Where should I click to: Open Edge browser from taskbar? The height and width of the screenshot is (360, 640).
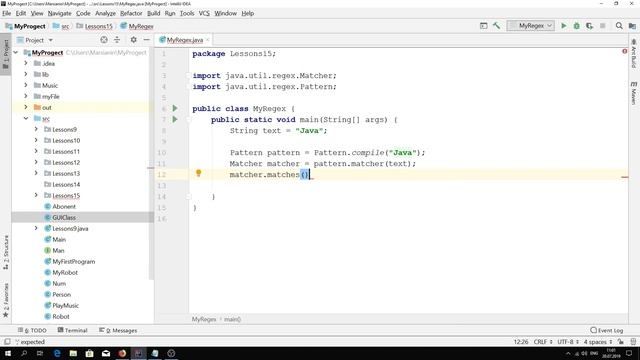point(57,353)
